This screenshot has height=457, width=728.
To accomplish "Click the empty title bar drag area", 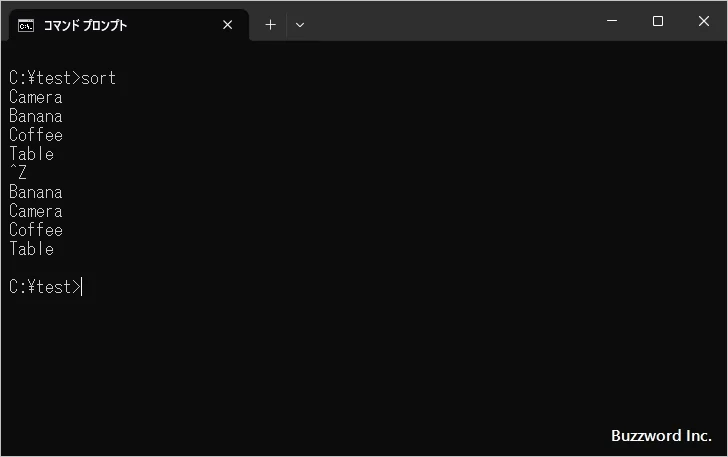I will coord(450,21).
